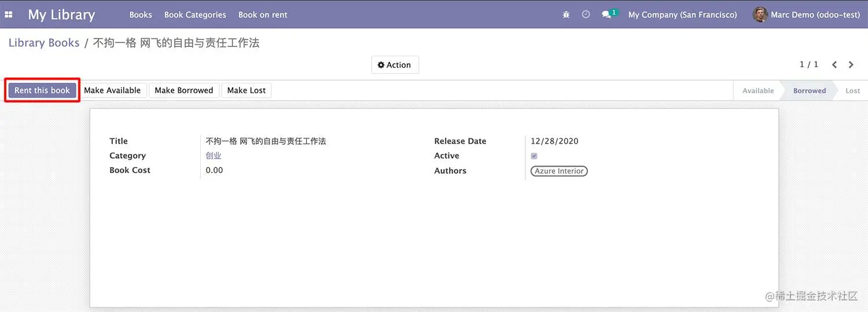The width and height of the screenshot is (868, 312).
Task: Click the 12/28/2020 release date value
Action: pos(554,141)
